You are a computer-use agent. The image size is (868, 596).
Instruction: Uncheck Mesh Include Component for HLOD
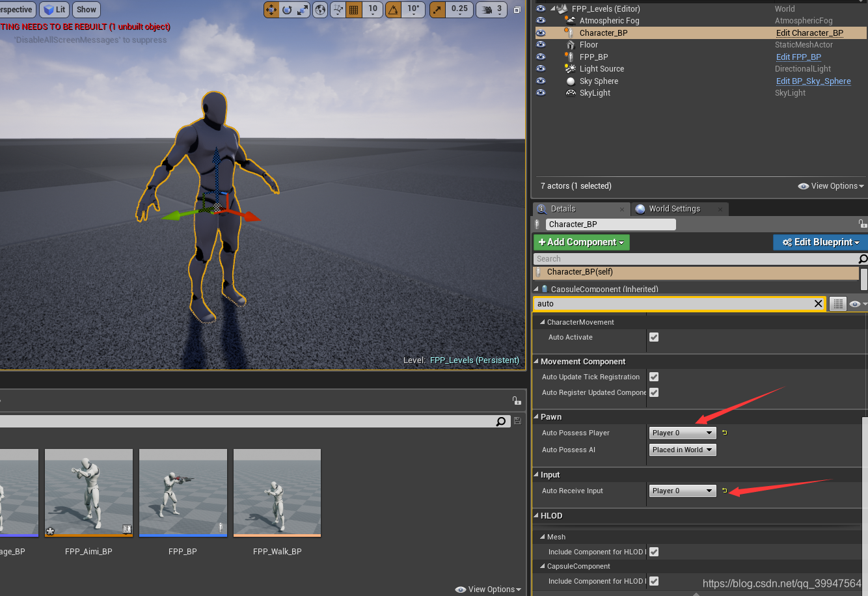point(654,552)
